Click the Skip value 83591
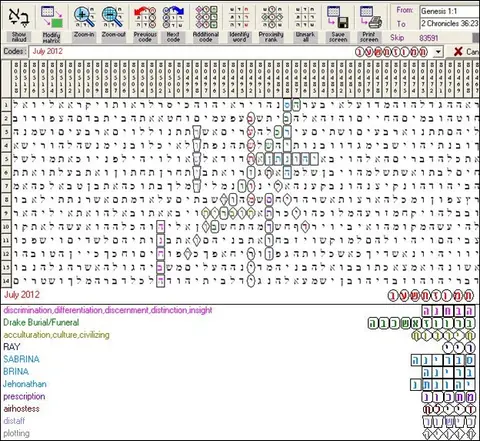The image size is (480, 441). point(429,38)
